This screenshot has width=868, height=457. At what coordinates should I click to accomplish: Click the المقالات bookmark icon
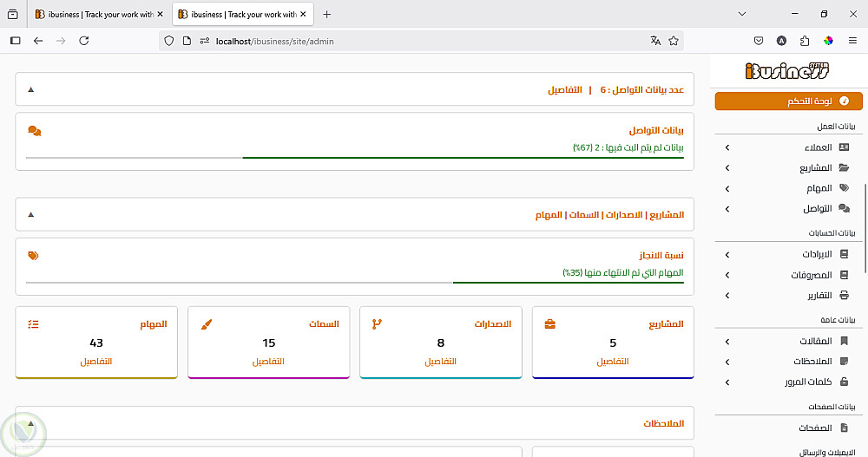(844, 342)
